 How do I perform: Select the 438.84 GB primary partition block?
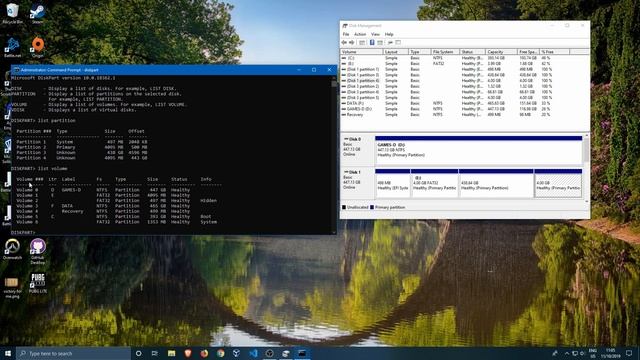click(496, 183)
